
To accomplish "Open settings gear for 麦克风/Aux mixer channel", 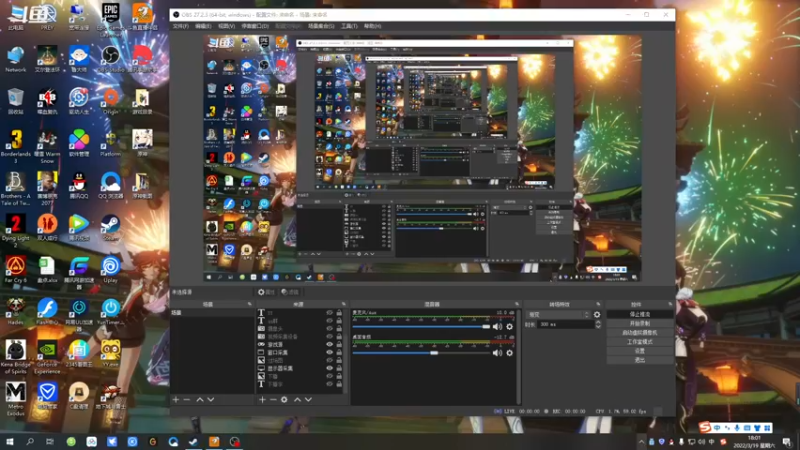I will coord(509,327).
